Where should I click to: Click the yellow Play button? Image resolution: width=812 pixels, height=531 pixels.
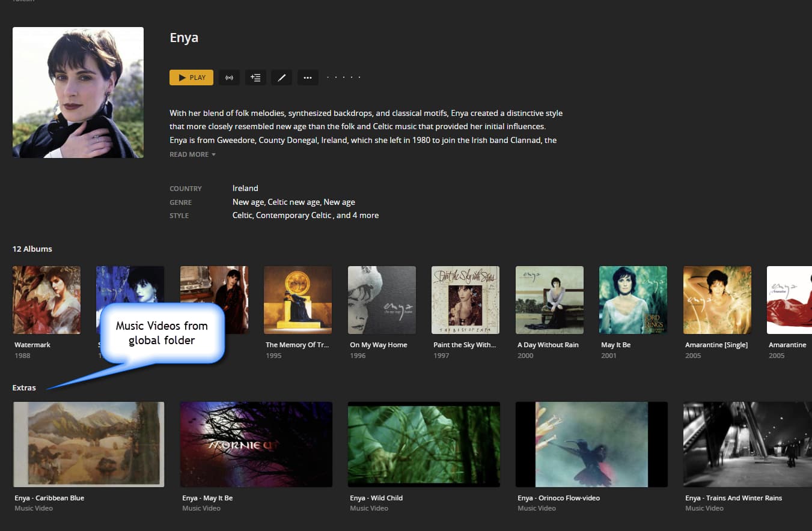191,77
